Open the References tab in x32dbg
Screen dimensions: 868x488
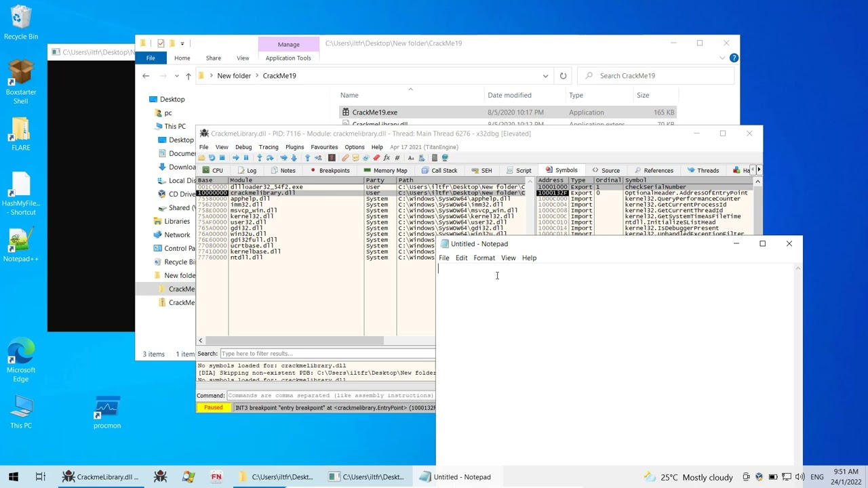click(x=653, y=171)
